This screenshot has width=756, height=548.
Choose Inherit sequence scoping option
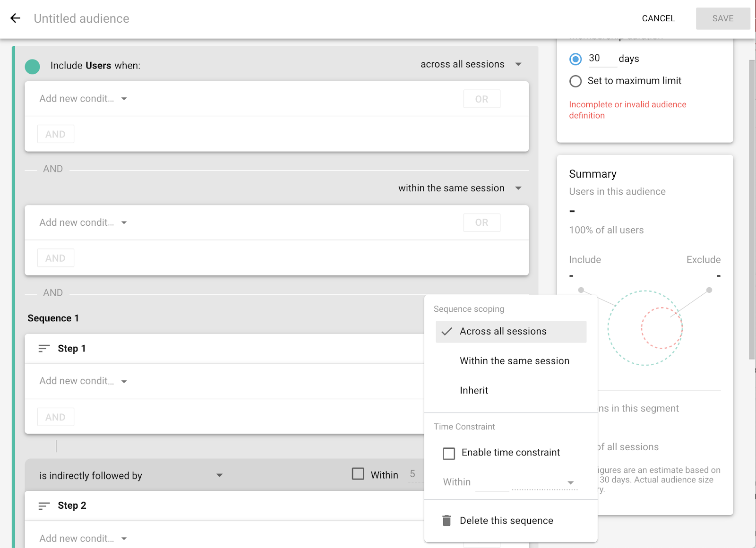click(x=474, y=391)
